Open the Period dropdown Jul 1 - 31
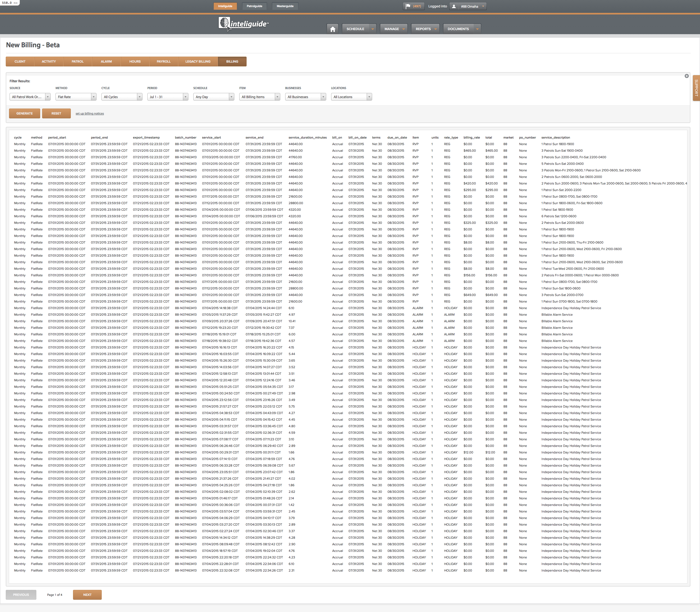The image size is (700, 612). tap(168, 97)
